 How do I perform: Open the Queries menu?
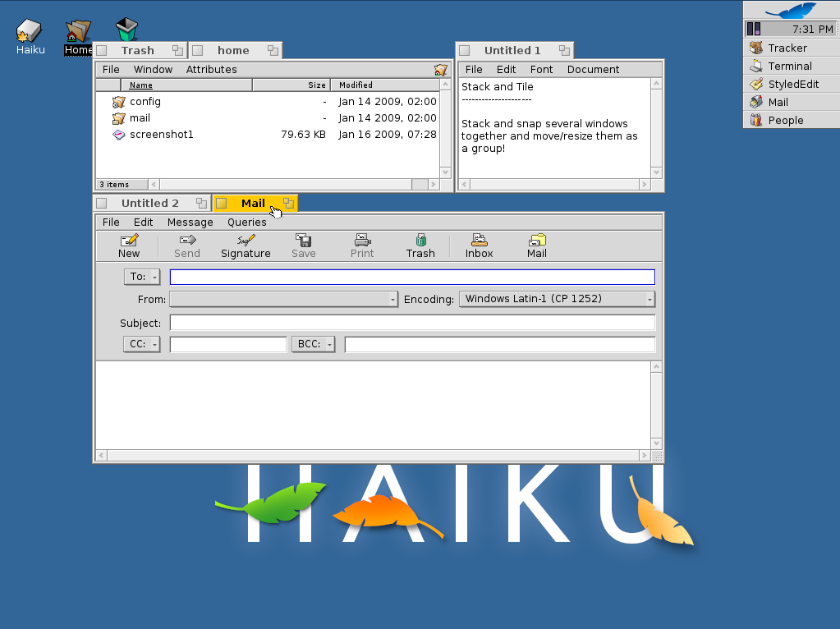247,223
